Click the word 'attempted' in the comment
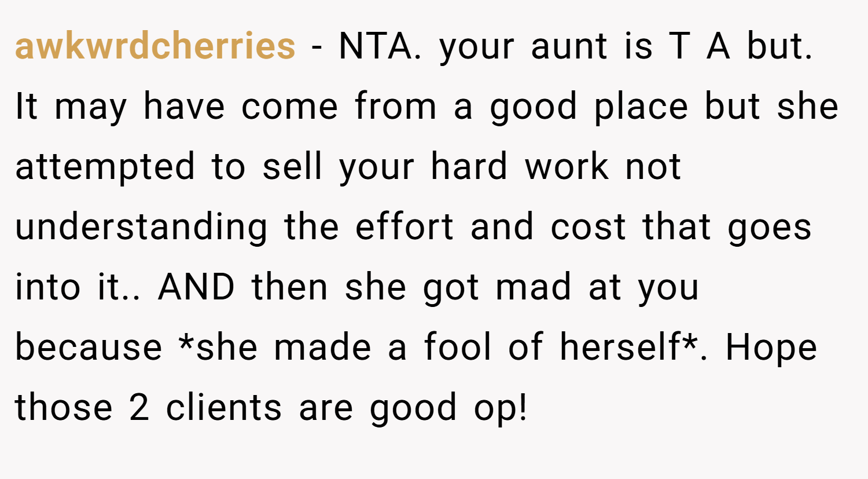This screenshot has width=868, height=479. [105, 167]
